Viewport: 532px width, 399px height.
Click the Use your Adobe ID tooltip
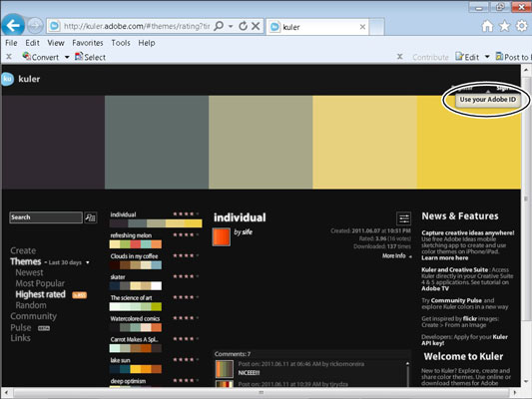coord(487,100)
